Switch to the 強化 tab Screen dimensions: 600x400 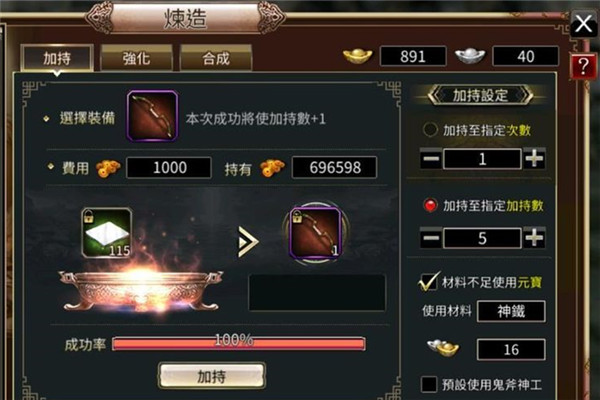pyautogui.click(x=136, y=58)
